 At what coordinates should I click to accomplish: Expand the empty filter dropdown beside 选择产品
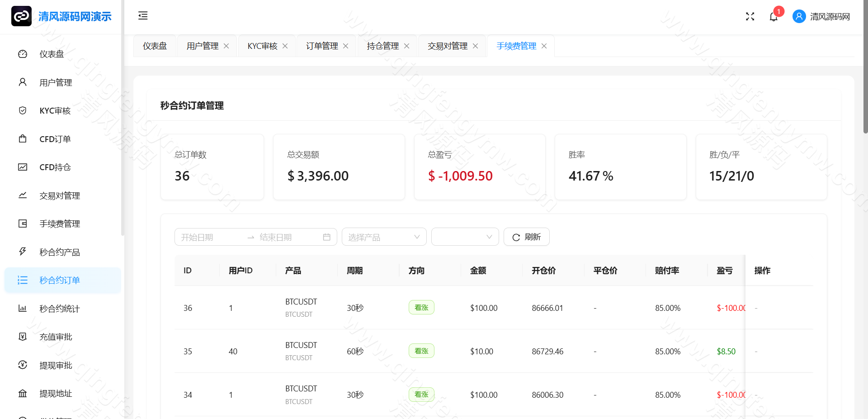point(465,237)
